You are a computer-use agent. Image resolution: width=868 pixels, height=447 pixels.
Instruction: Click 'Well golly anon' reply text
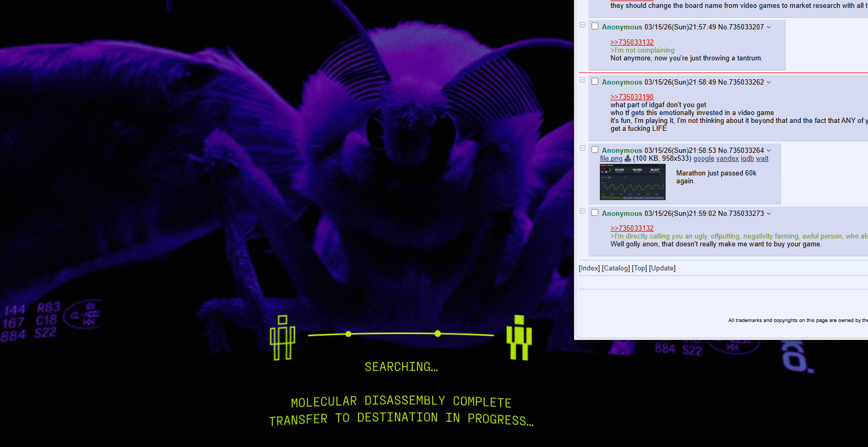(716, 244)
